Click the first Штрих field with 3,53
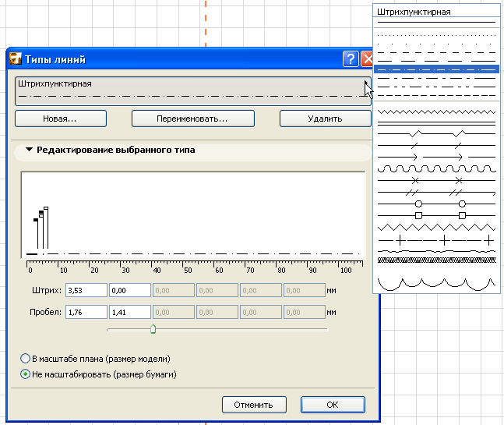504x425 pixels. pyautogui.click(x=86, y=290)
